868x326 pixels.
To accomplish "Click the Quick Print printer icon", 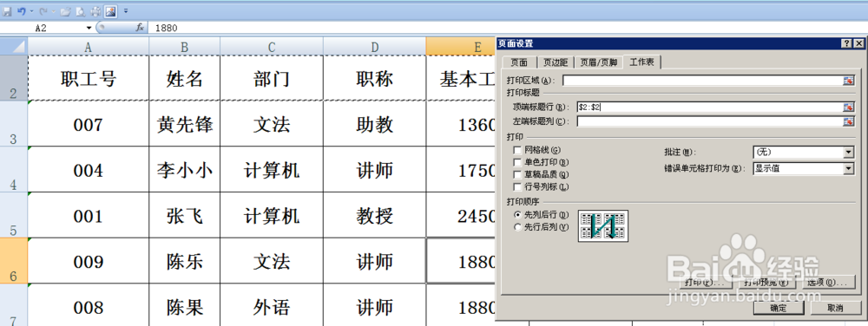I will [x=95, y=10].
